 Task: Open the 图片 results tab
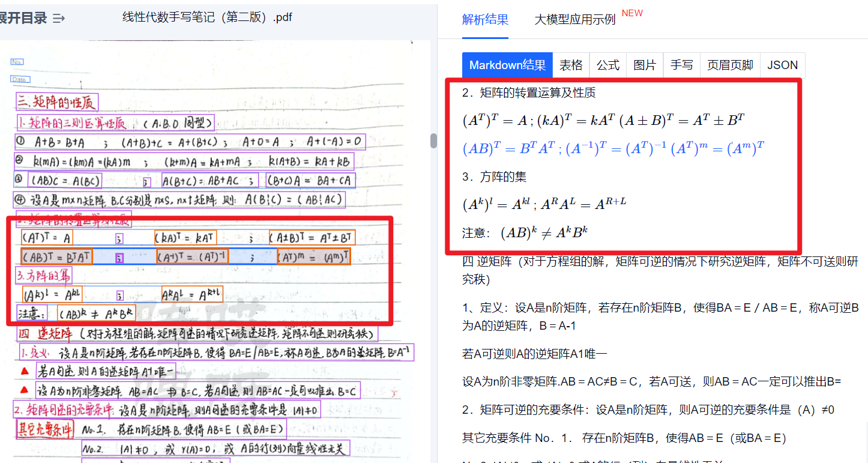(x=645, y=65)
